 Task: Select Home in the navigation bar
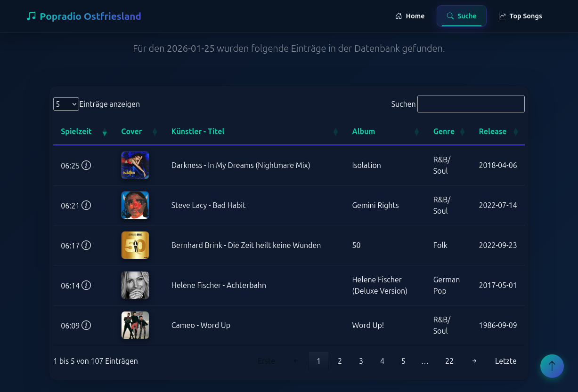point(415,16)
